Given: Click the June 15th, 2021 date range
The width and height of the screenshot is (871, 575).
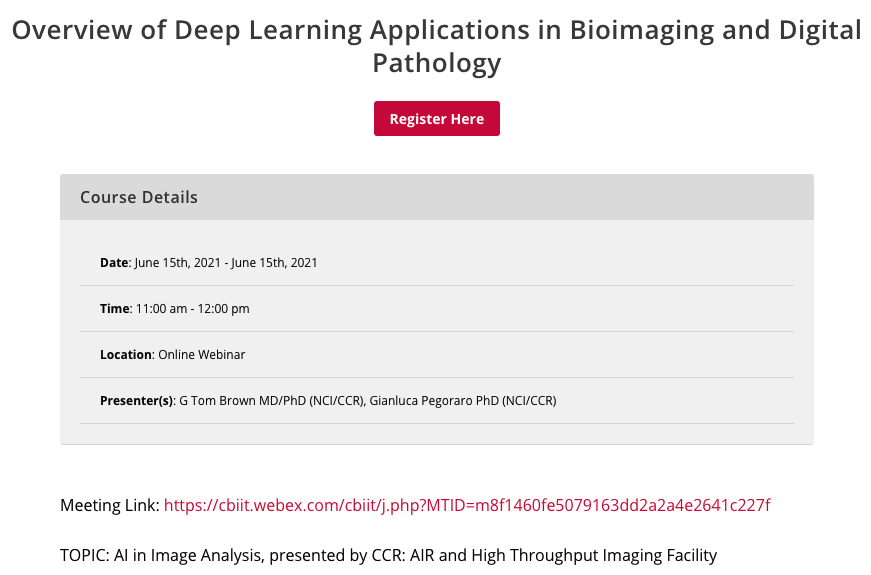Looking at the screenshot, I should [x=226, y=263].
